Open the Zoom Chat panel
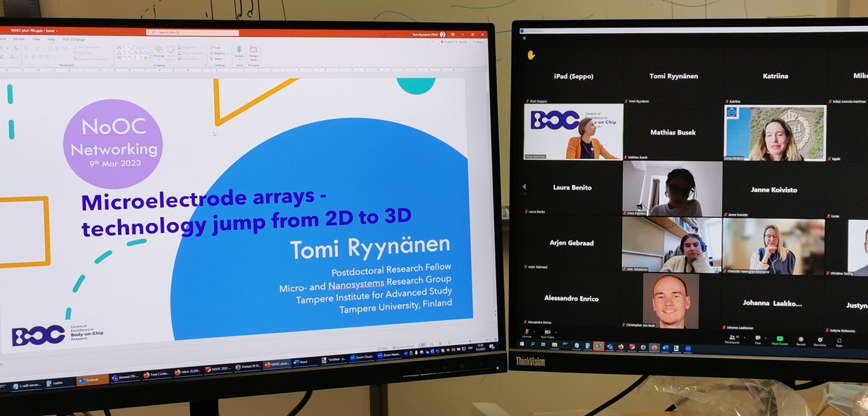 pyautogui.click(x=757, y=341)
